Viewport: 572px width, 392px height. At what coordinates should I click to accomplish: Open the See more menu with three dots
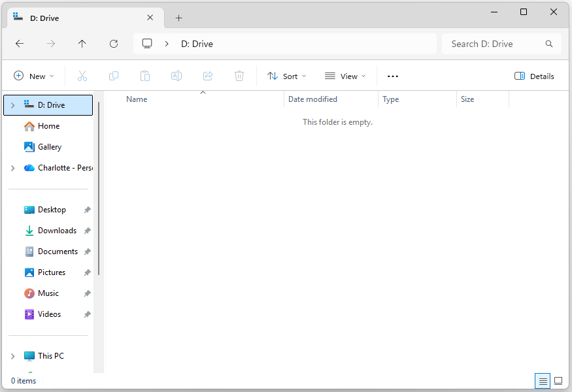pyautogui.click(x=392, y=76)
